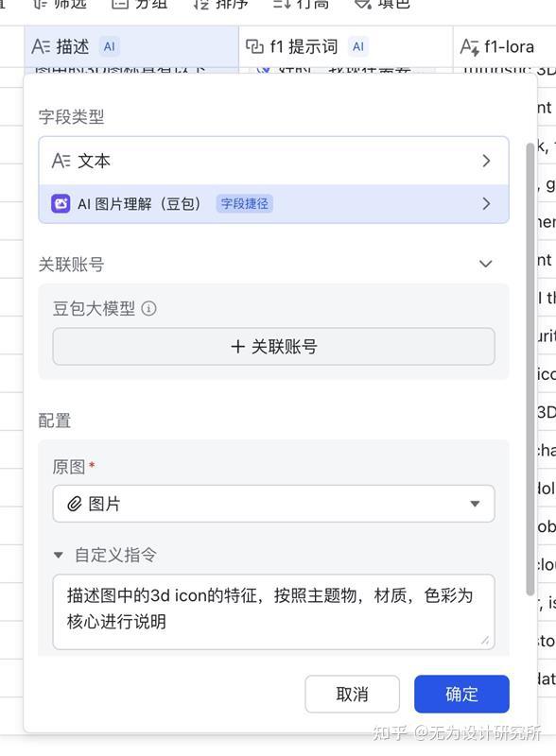Screen dimensions: 556x756
Task: Click the 分组 grouping icon
Action: (120, 5)
